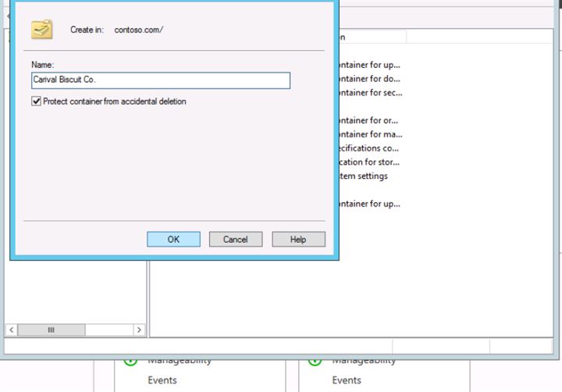Click the organizational unit folder icon

click(42, 30)
